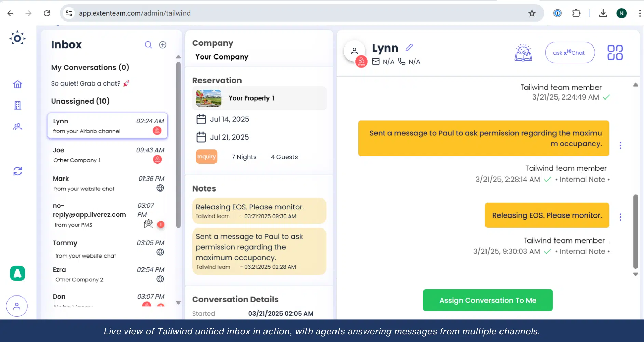This screenshot has width=644, height=342.
Task: Click the inbox search magnifier icon
Action: pos(148,45)
